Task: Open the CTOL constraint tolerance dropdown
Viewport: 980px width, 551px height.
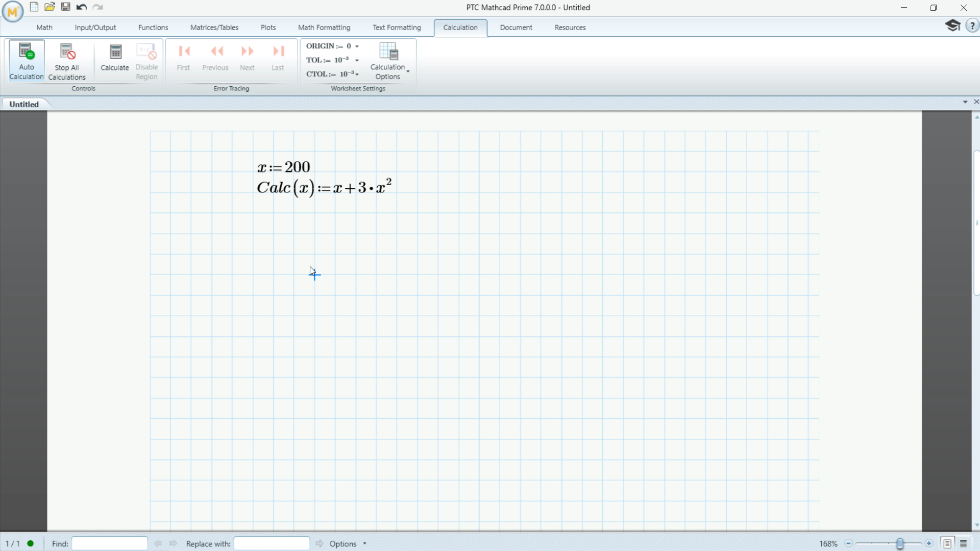Action: coord(357,74)
